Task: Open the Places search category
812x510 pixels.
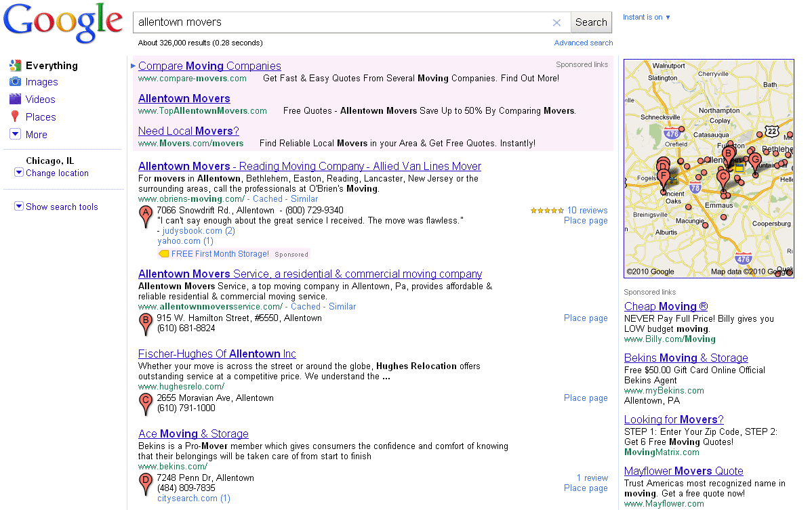Action: click(41, 117)
